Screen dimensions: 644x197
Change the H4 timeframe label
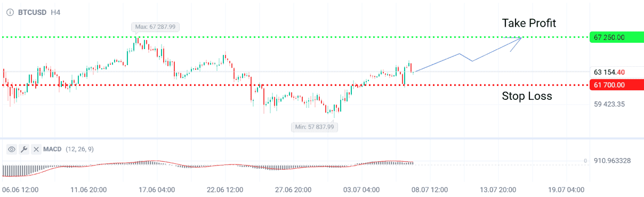55,11
